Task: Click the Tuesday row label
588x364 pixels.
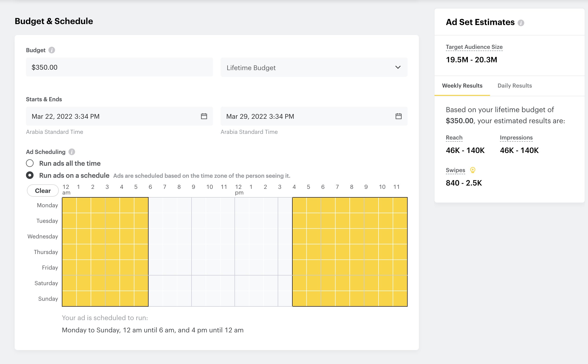Action: (x=47, y=221)
